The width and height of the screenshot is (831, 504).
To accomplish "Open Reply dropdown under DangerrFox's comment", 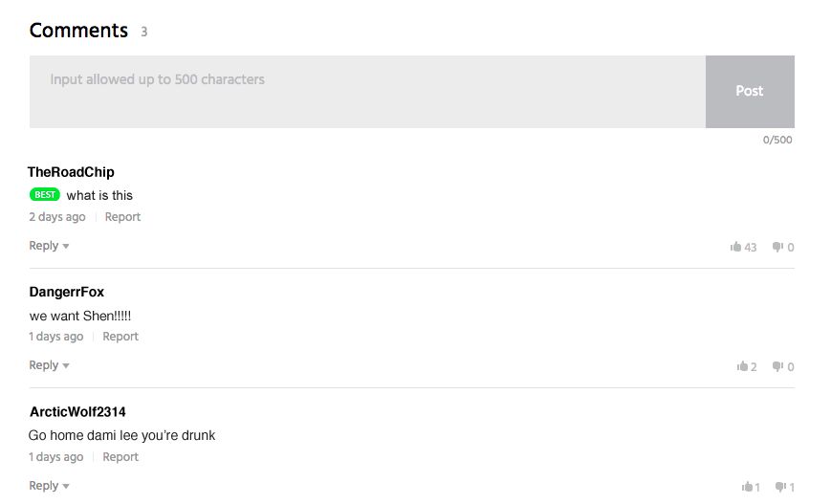I will [49, 365].
